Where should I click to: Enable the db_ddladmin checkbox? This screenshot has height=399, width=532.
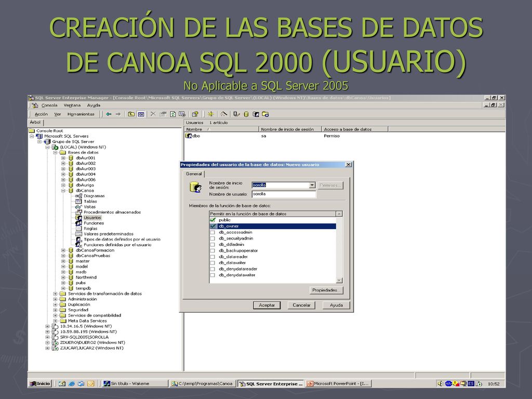(212, 245)
